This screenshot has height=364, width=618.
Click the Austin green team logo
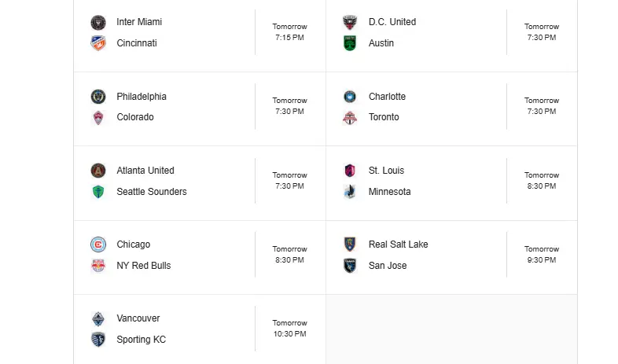(350, 43)
